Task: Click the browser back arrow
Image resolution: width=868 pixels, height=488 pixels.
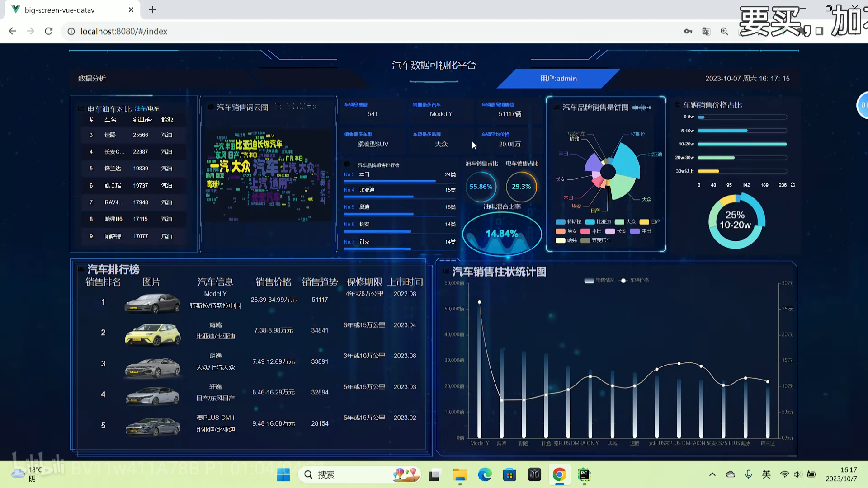Action: click(13, 31)
